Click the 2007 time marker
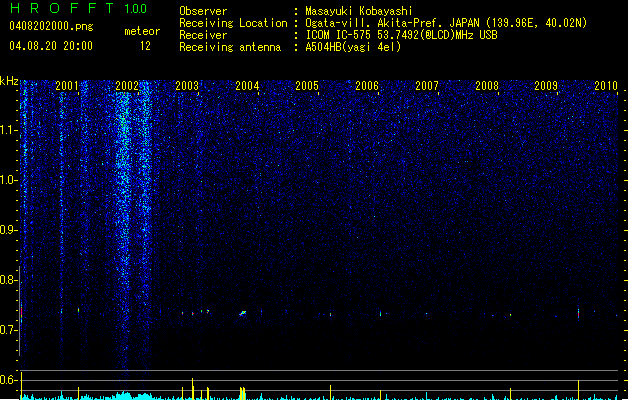The height and width of the screenshot is (400, 629). click(427, 85)
